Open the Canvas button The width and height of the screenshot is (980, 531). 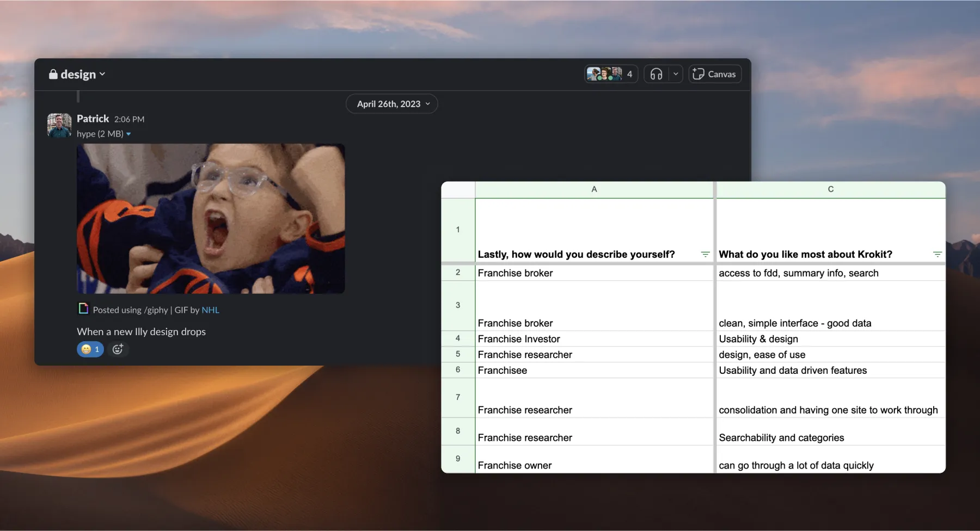click(x=715, y=74)
